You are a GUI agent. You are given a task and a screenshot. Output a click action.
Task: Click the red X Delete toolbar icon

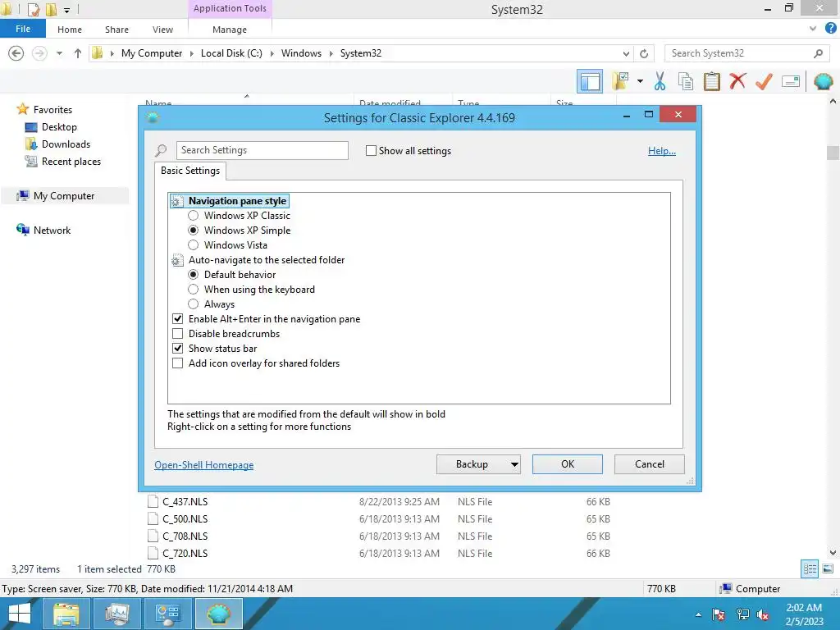click(737, 81)
